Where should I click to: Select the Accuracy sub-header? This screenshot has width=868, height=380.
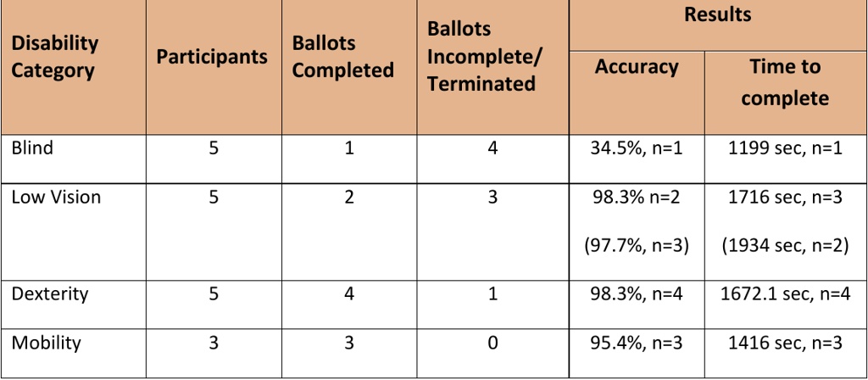pyautogui.click(x=637, y=67)
